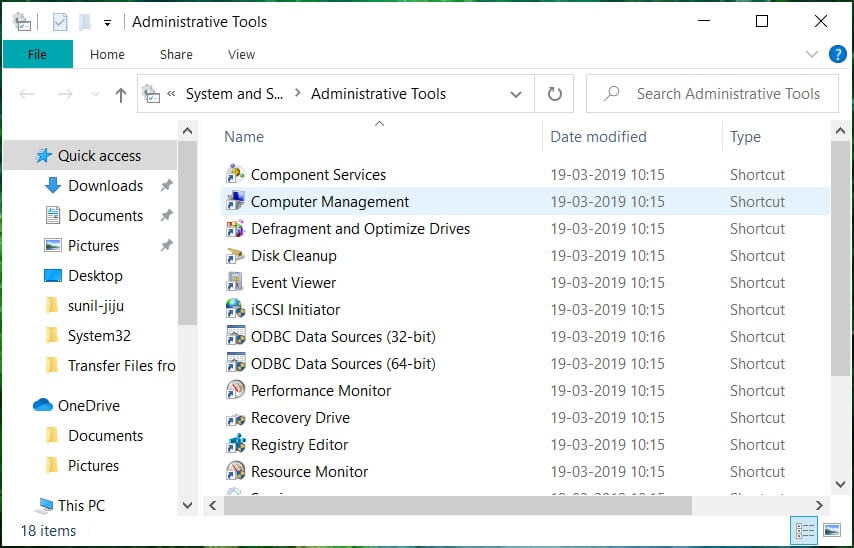Screen dimensions: 854x548
Task: Open the Event Viewer icon
Action: (x=235, y=283)
